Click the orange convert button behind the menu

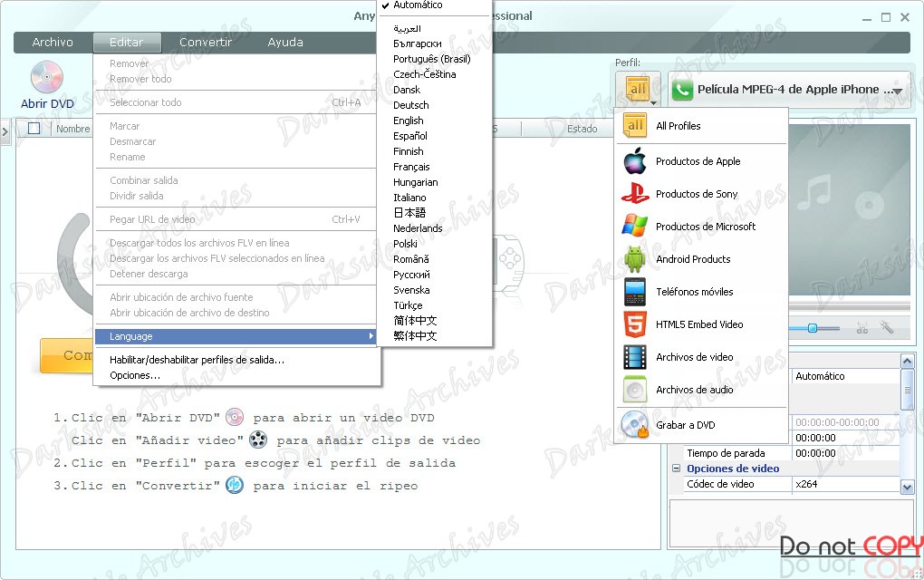pyautogui.click(x=66, y=355)
